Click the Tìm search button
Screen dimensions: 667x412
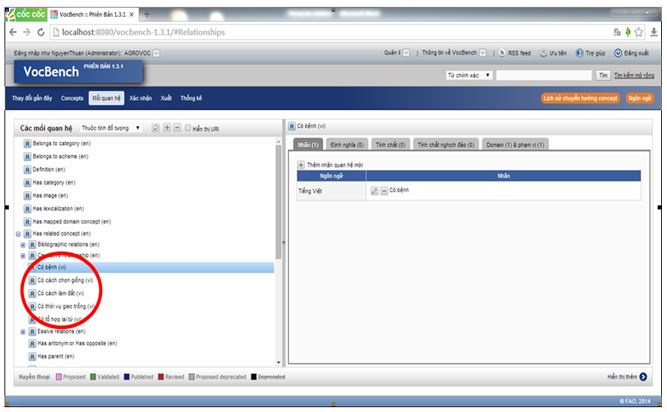[603, 75]
